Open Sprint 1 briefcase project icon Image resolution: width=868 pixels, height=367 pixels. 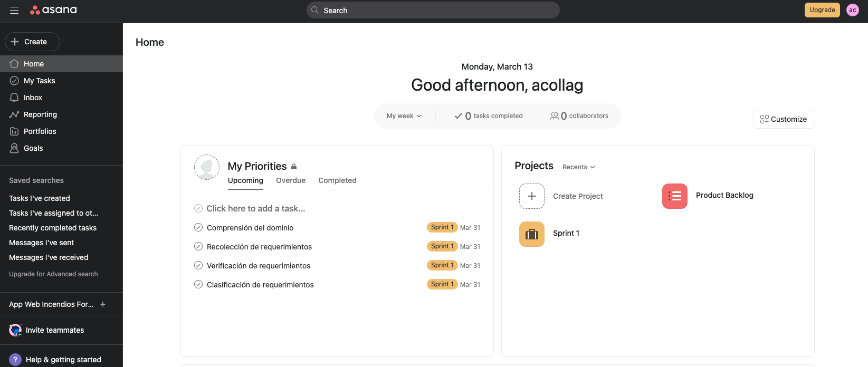coord(531,234)
